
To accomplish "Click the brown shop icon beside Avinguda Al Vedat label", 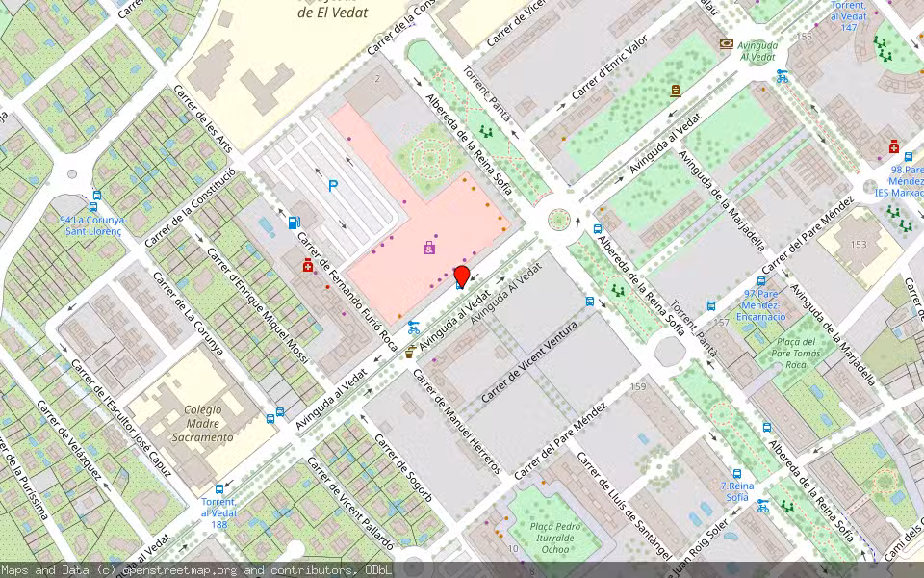I will [727, 44].
